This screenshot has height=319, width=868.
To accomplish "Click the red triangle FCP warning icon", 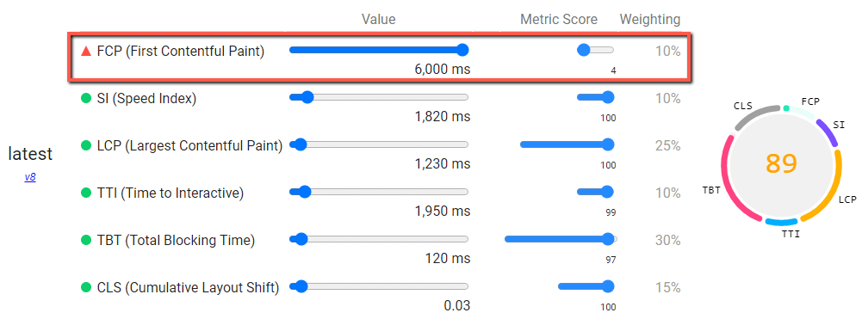I will click(86, 52).
